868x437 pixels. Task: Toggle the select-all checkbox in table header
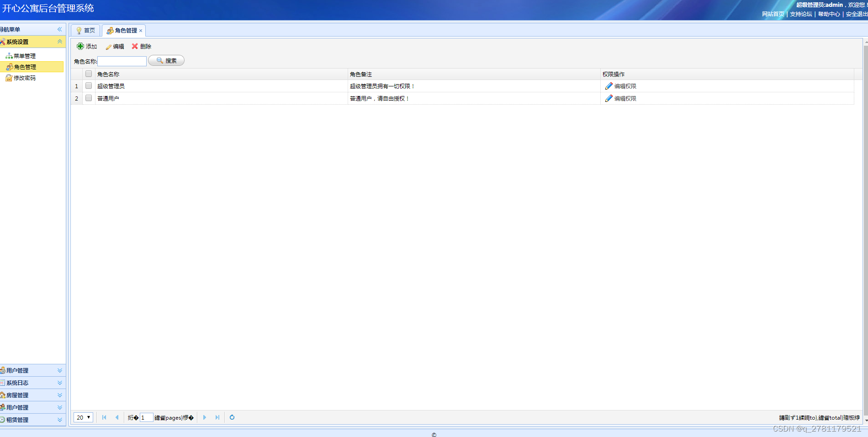click(89, 74)
